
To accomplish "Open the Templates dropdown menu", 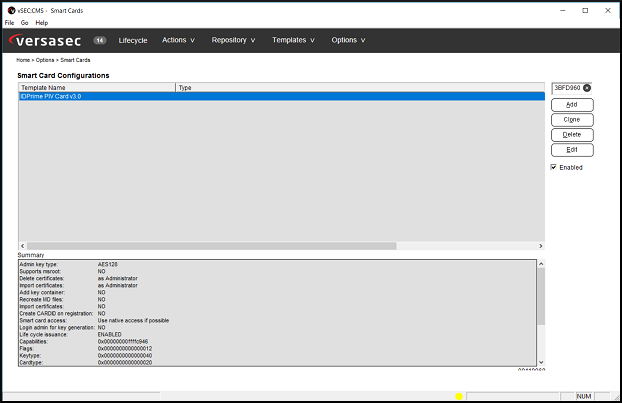I will click(x=293, y=40).
